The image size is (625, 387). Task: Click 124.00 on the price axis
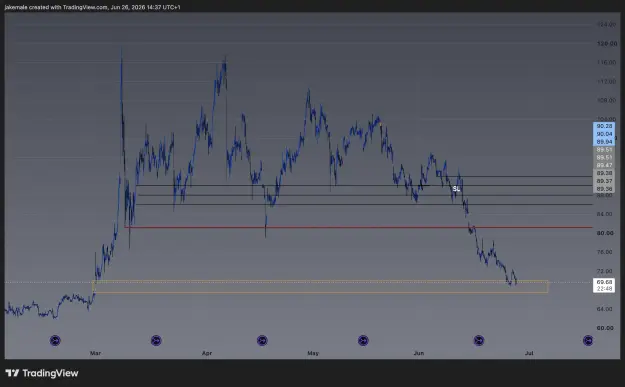point(606,25)
